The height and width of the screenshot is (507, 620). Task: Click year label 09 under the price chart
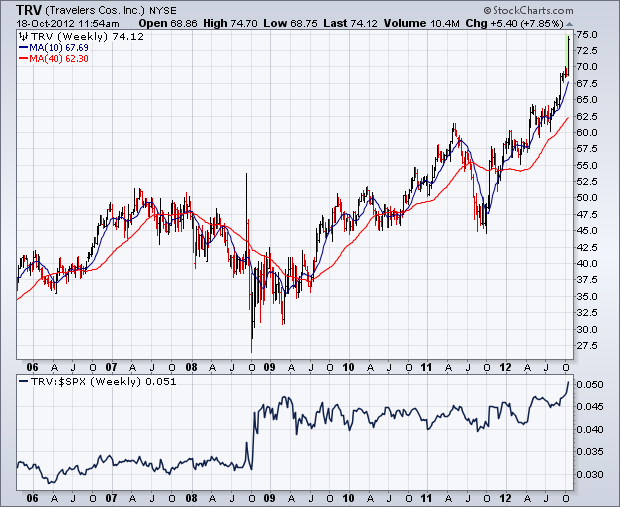click(269, 367)
